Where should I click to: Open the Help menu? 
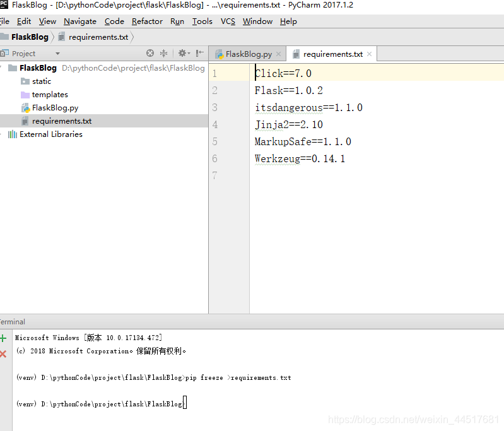click(x=288, y=21)
